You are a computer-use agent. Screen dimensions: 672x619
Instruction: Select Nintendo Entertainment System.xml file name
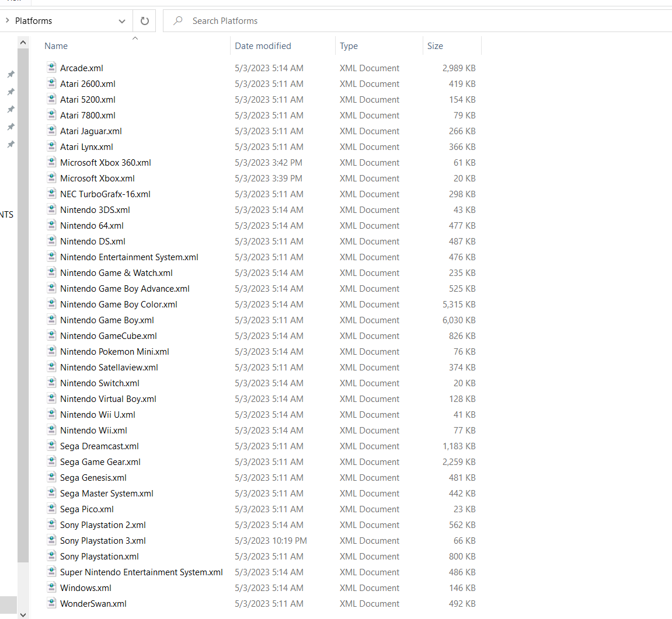[129, 257]
